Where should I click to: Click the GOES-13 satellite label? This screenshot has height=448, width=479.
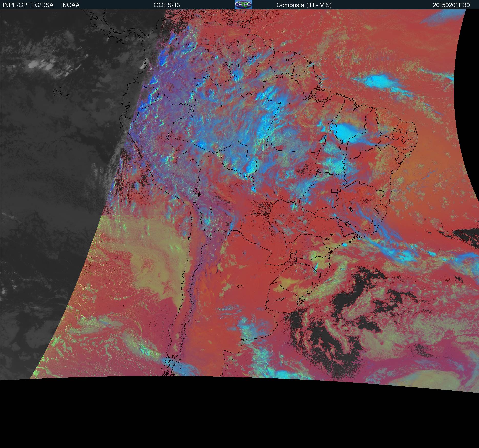(x=166, y=5)
